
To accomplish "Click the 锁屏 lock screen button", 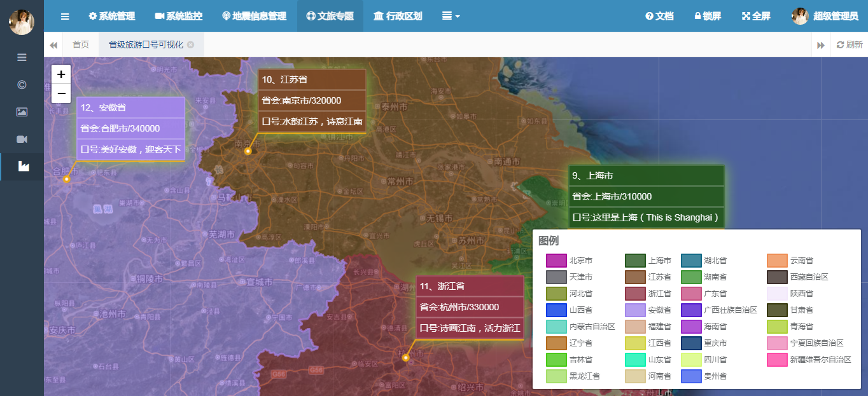I will [x=708, y=16].
